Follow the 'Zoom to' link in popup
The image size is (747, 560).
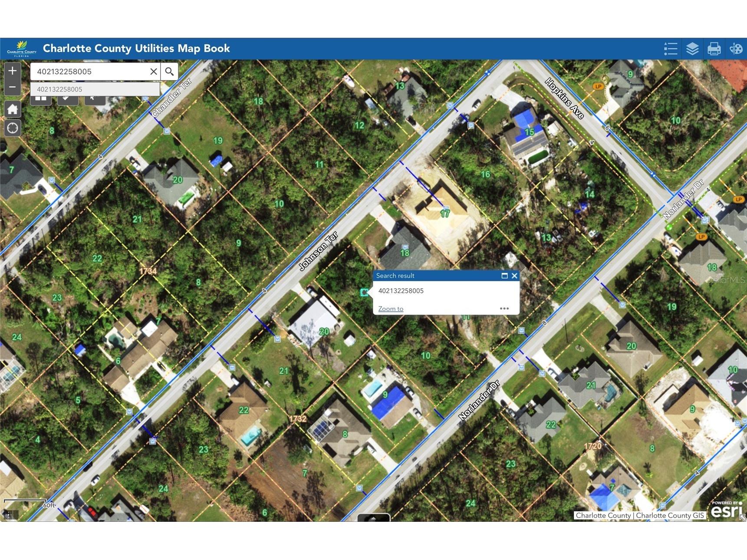391,309
